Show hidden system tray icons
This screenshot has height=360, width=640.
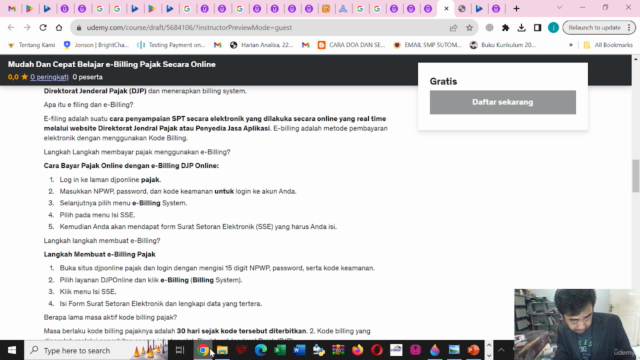[501, 350]
